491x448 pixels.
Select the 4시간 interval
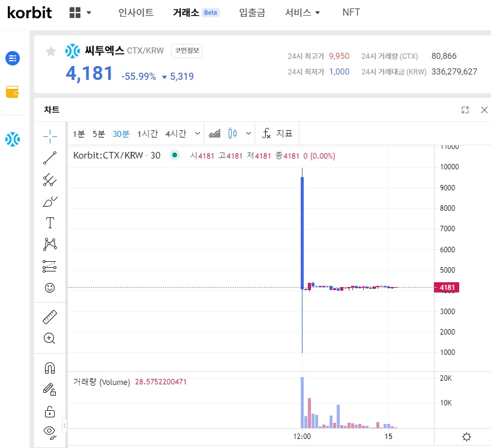point(176,134)
